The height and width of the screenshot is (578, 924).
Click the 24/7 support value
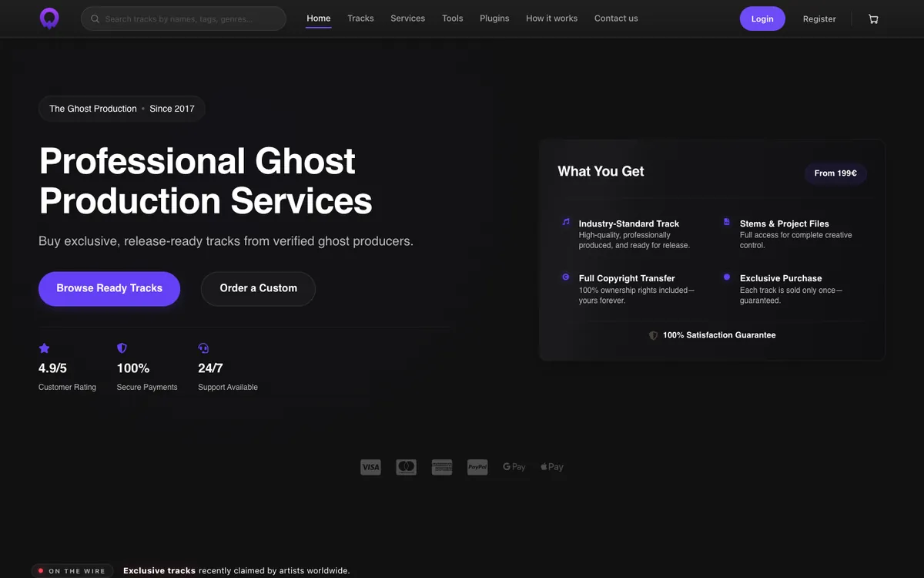210,368
